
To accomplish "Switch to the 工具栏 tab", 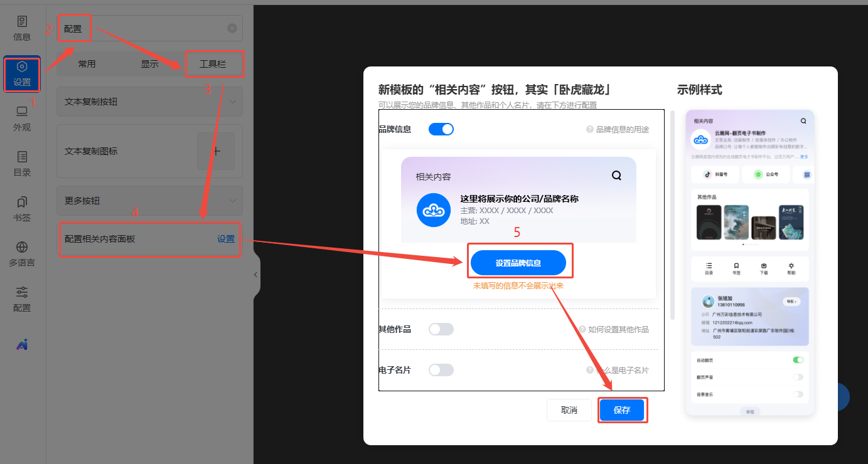I will click(213, 64).
